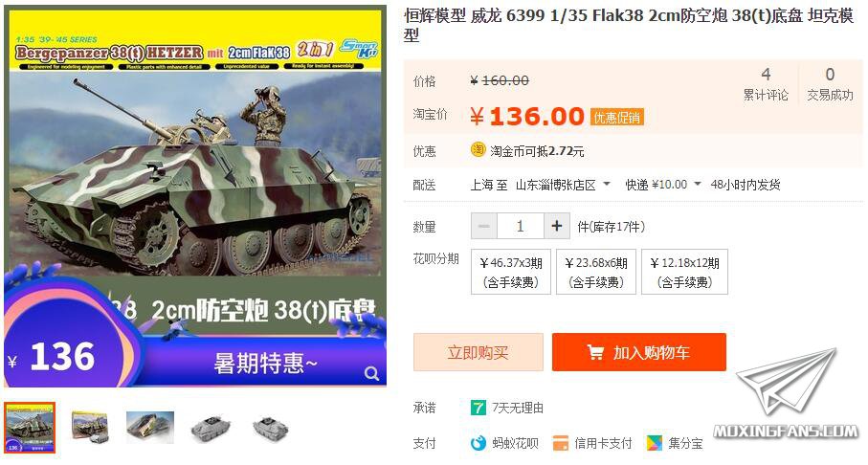Increase quantity with the plus button
This screenshot has height=465, width=868.
[556, 226]
